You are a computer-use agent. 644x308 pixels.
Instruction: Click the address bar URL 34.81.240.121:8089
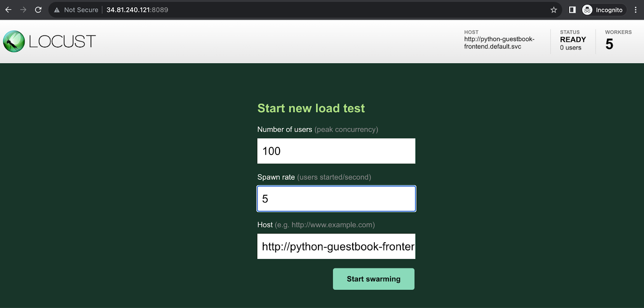coord(137,10)
